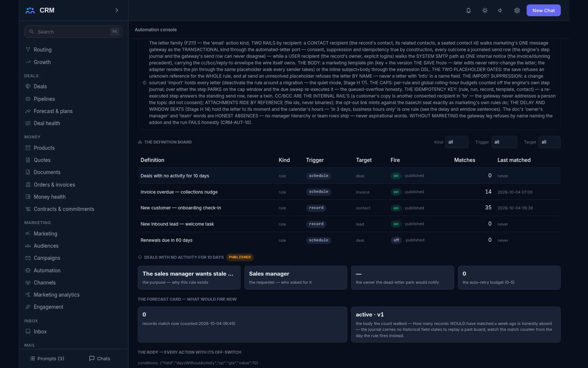Click the Pipelines icon

click(28, 99)
